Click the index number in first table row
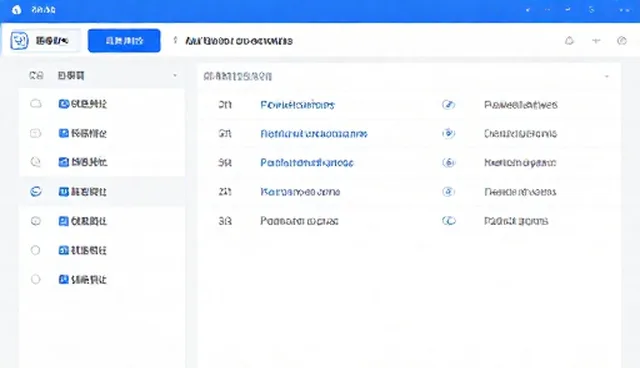This screenshot has height=368, width=640. 225,105
